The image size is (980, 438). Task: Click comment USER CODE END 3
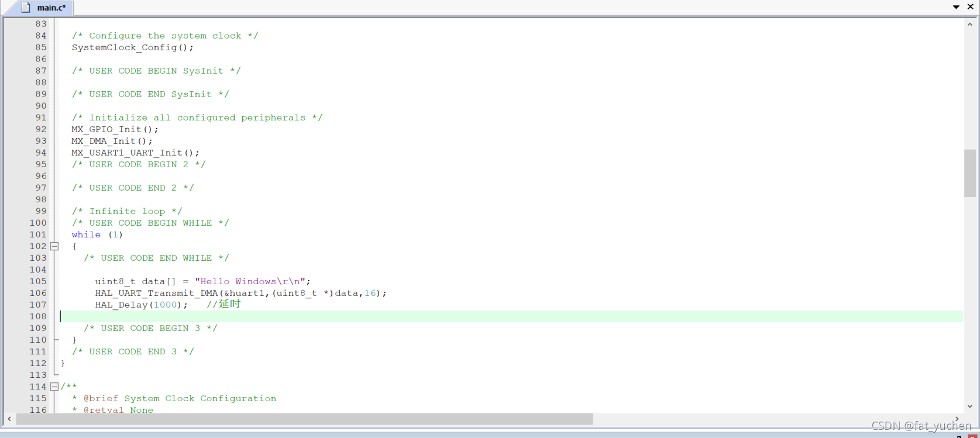click(x=133, y=351)
